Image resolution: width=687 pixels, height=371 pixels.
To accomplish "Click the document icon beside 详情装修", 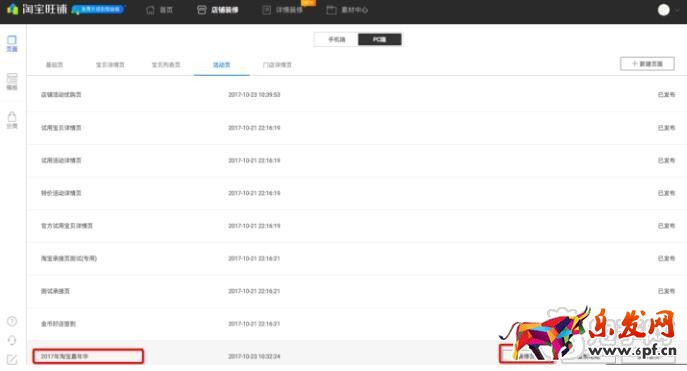I will click(266, 10).
